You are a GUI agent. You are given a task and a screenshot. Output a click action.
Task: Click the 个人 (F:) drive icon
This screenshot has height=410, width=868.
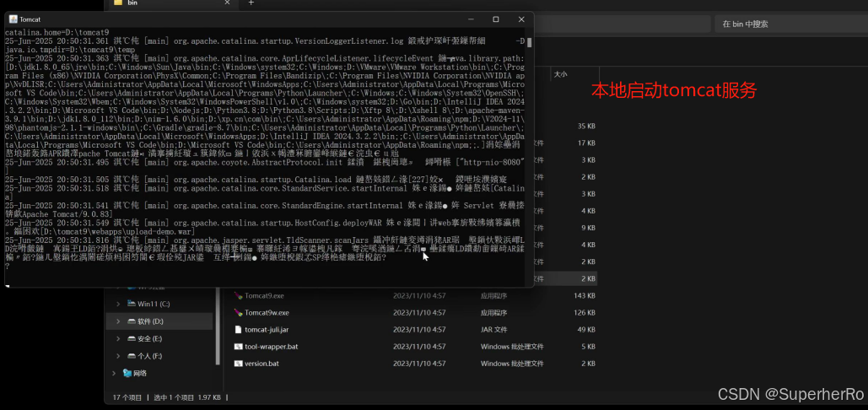(x=132, y=356)
